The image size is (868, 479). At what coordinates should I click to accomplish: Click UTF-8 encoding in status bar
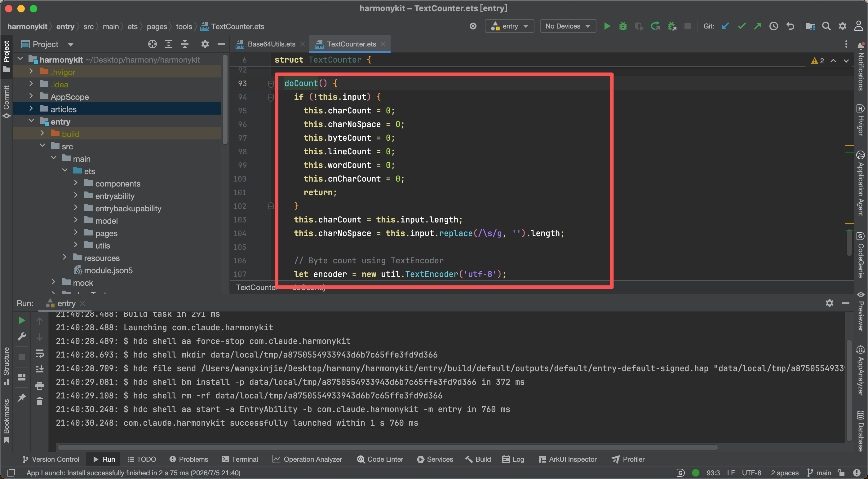tap(751, 472)
